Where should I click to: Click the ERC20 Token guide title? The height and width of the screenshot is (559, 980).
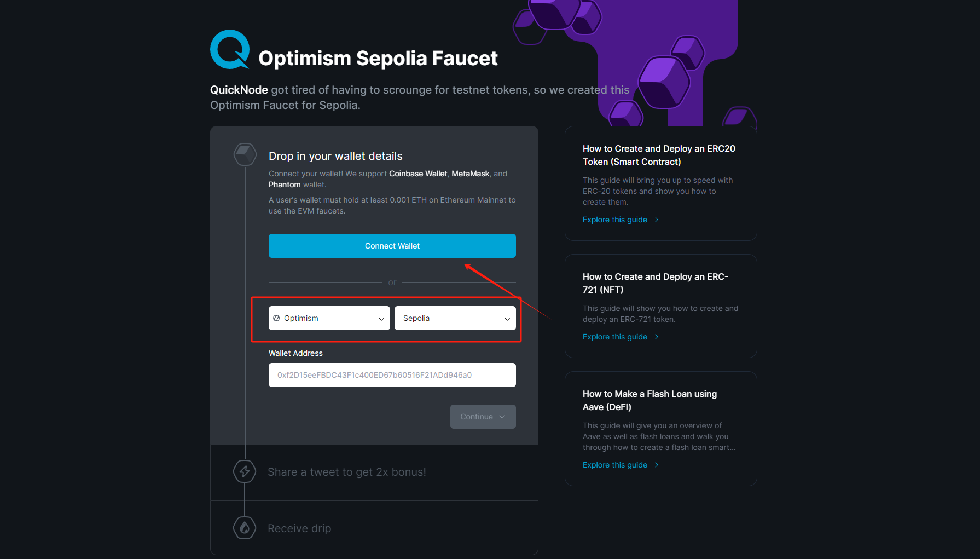coord(659,155)
